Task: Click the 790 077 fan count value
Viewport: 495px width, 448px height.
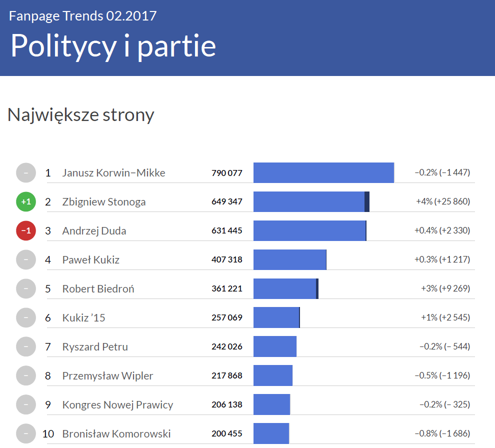Action: [x=227, y=173]
